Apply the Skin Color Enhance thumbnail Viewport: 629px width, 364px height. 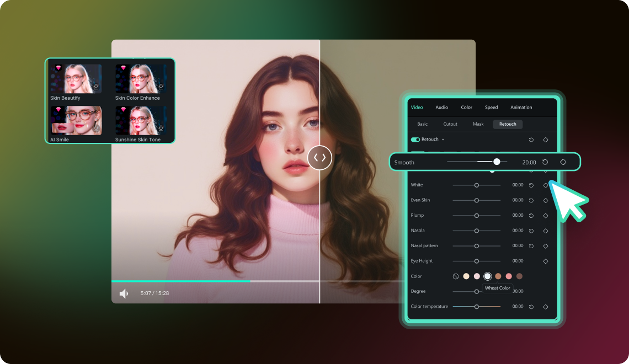pos(141,78)
